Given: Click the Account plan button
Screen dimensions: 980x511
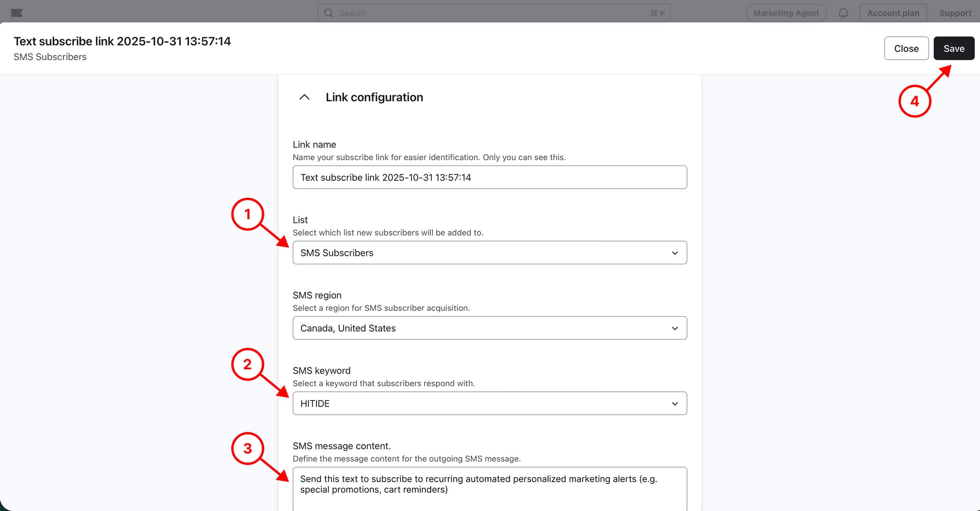Looking at the screenshot, I should [893, 13].
